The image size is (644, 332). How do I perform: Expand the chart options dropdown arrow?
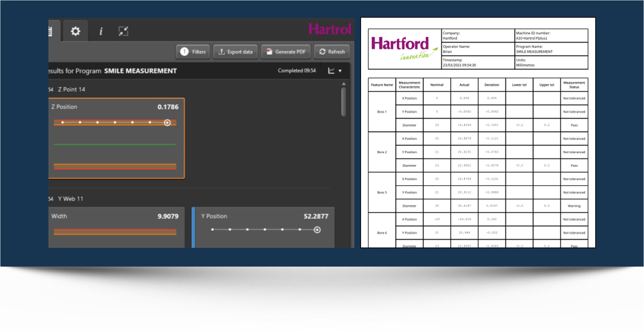(340, 71)
